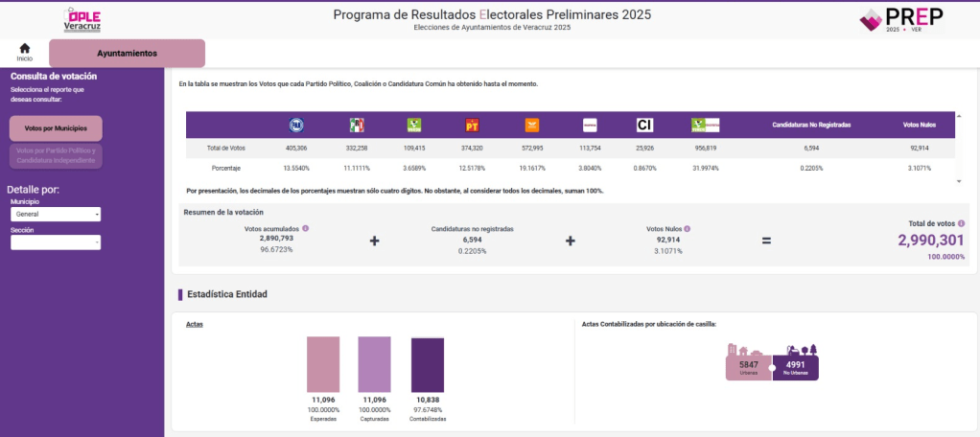
Task: Click info icon next to Votos acumulados
Action: (x=306, y=229)
